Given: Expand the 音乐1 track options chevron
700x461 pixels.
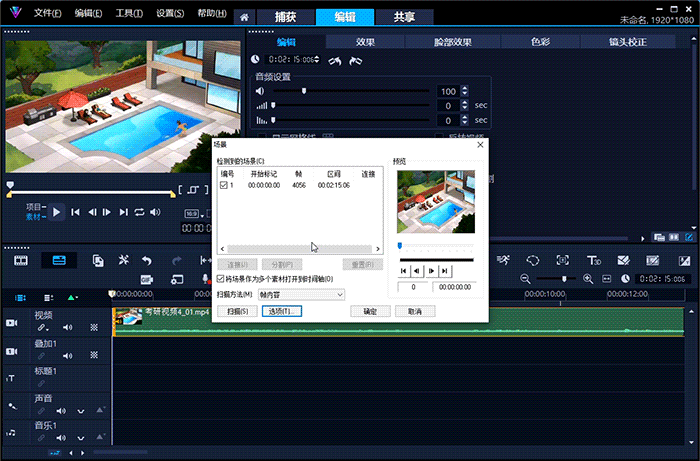Looking at the screenshot, I should (x=79, y=438).
